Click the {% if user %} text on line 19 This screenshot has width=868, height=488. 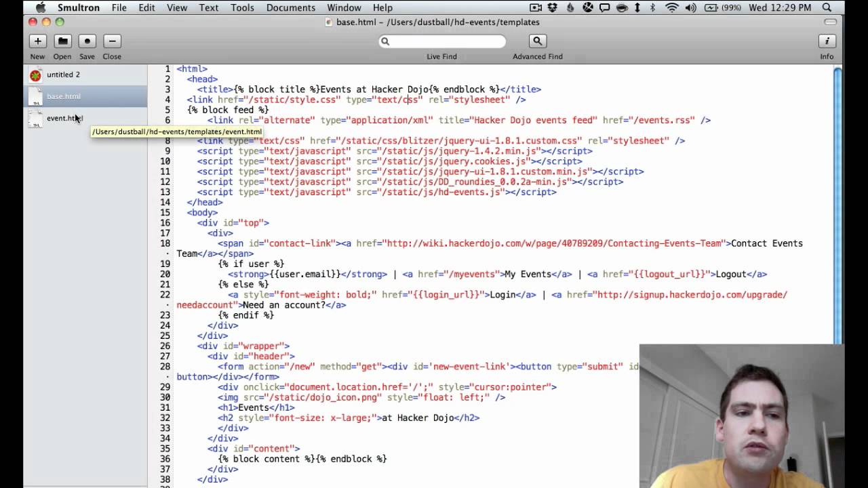click(251, 264)
